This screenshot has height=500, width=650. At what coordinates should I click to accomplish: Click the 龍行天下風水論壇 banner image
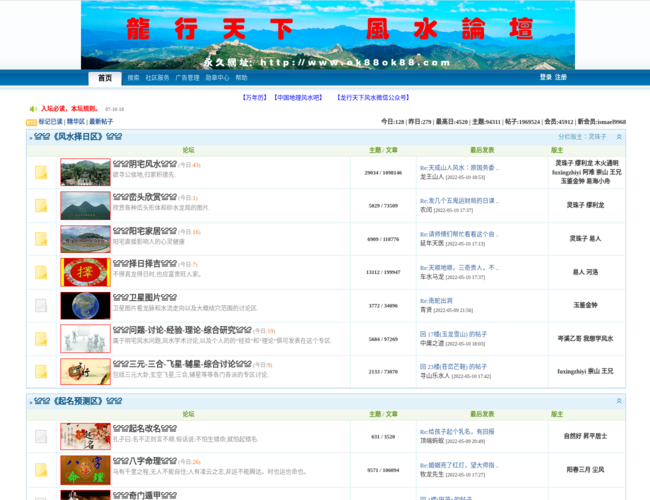(x=328, y=35)
